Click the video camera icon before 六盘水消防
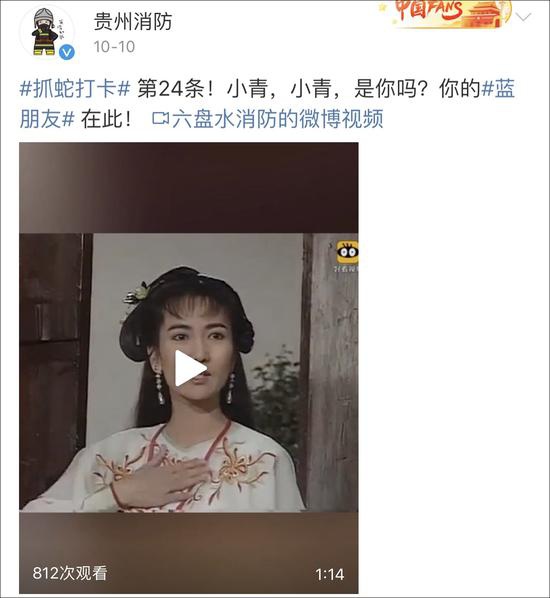The image size is (550, 598). [x=160, y=119]
